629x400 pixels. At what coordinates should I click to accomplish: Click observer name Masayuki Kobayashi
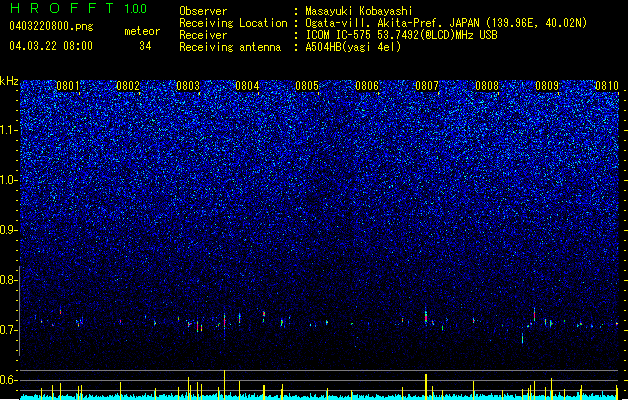coord(359,11)
